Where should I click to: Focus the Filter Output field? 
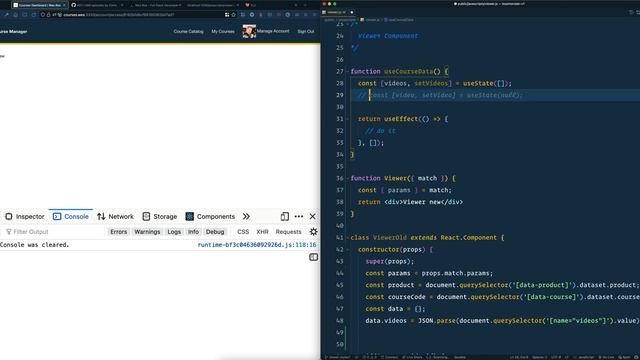(x=53, y=232)
